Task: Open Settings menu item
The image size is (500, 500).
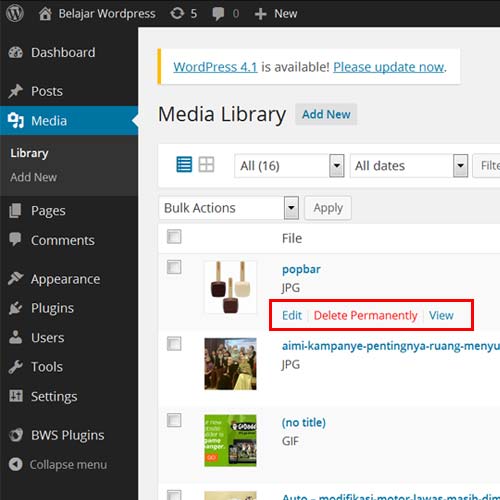Action: (54, 396)
